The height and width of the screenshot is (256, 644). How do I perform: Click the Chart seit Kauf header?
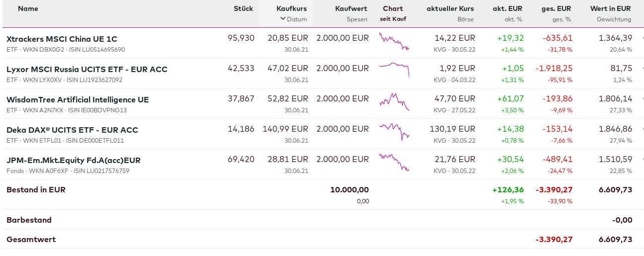(x=393, y=8)
